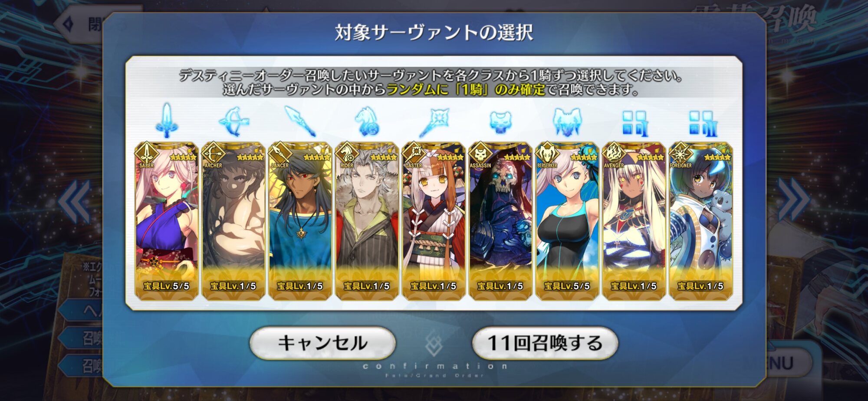Screen dimensions: 868x401
Task: Choose the Archer servant card
Action: [233, 221]
